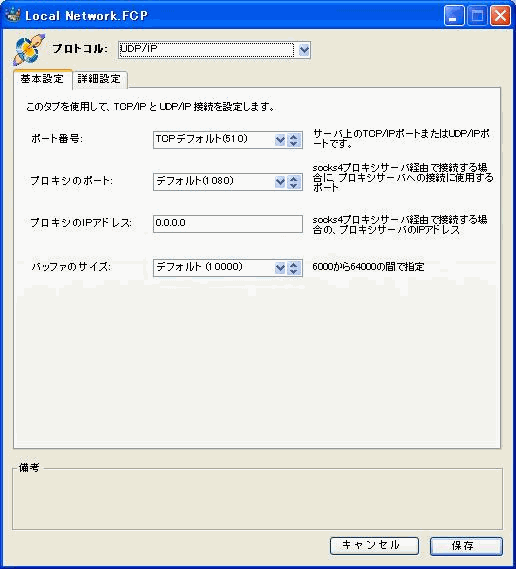
Task: Click the プロキシのIPアドレス field showing 0.0.0.0
Action: [228, 224]
